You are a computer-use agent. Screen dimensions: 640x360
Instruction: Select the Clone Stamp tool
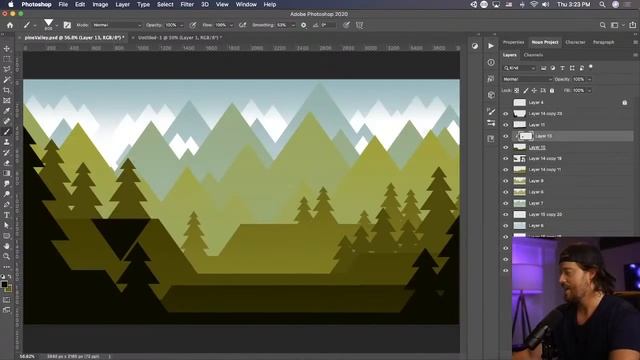click(x=7, y=142)
